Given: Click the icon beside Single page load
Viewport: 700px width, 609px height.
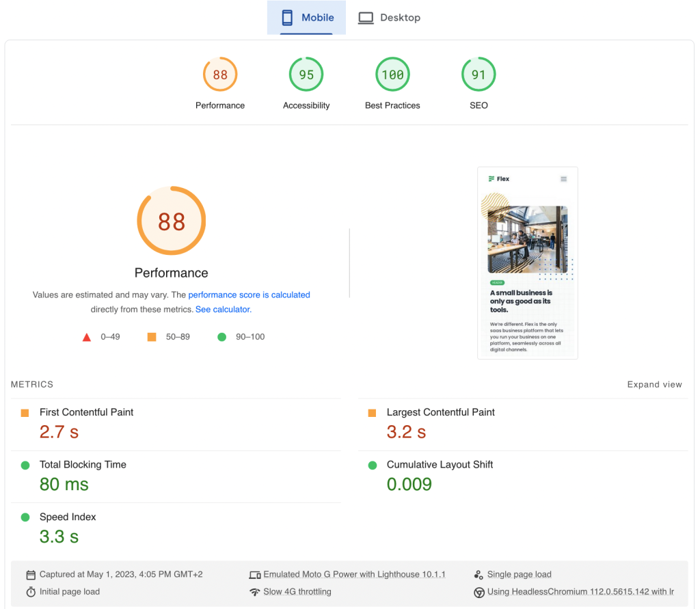Looking at the screenshot, I should (479, 575).
